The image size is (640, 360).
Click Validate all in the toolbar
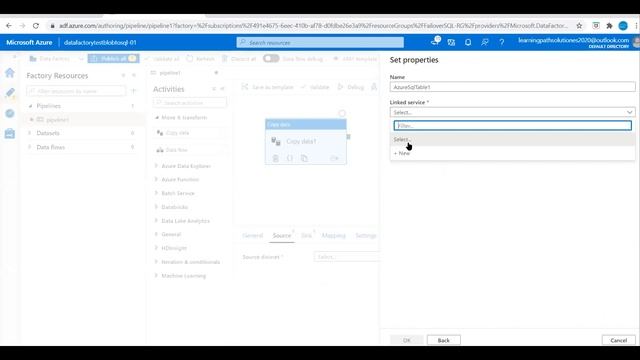tap(162, 59)
